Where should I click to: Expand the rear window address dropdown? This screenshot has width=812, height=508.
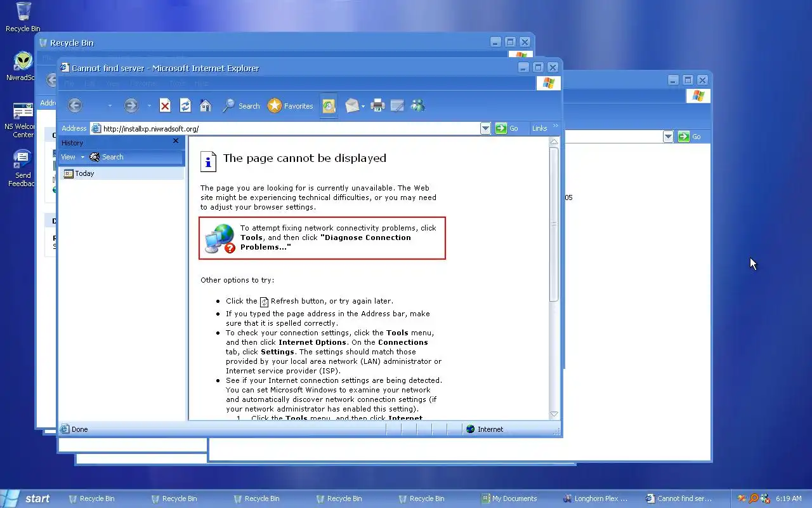668,137
